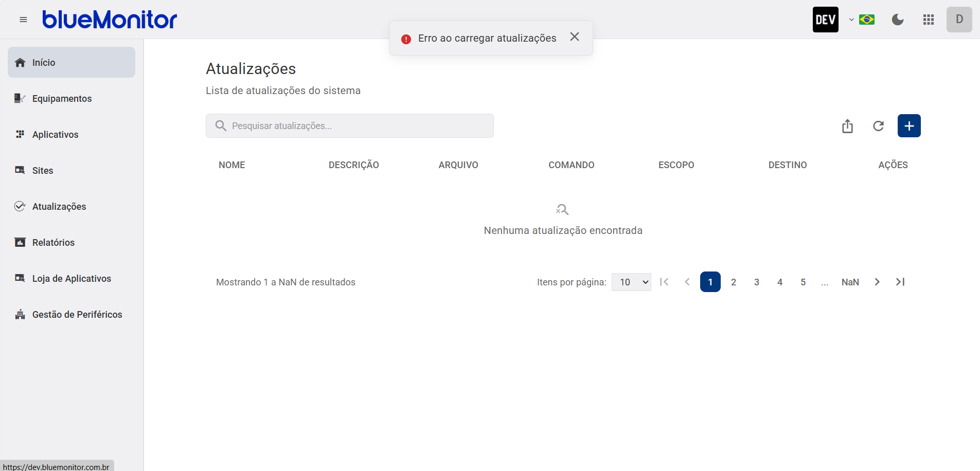Open items per page dropdown
The width and height of the screenshot is (980, 471).
point(631,282)
